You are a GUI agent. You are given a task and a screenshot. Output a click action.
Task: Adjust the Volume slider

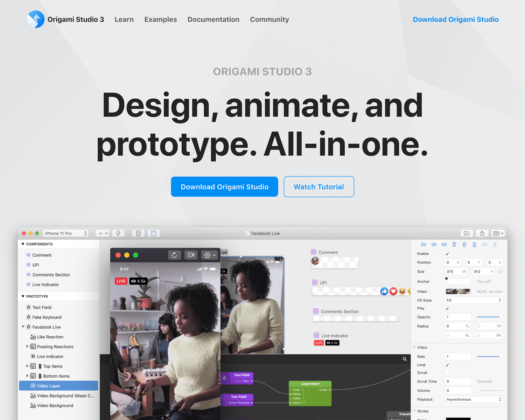tap(489, 391)
